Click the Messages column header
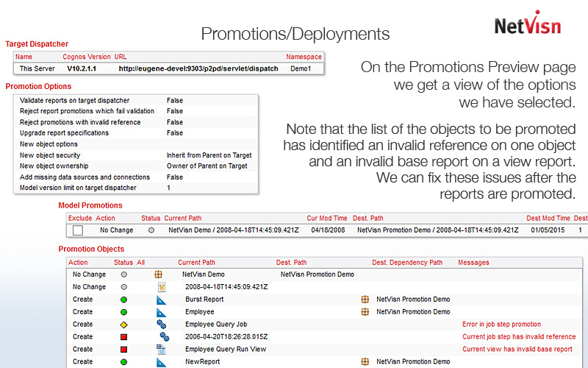 coord(473,262)
